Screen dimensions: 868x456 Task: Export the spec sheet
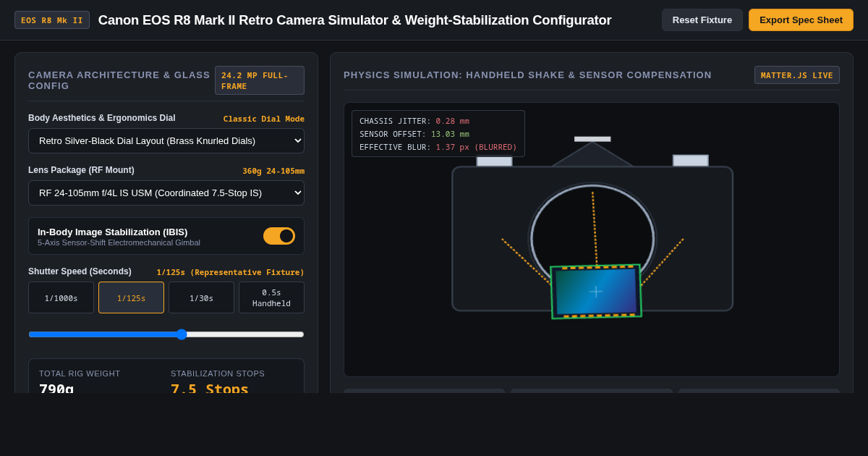click(x=801, y=20)
